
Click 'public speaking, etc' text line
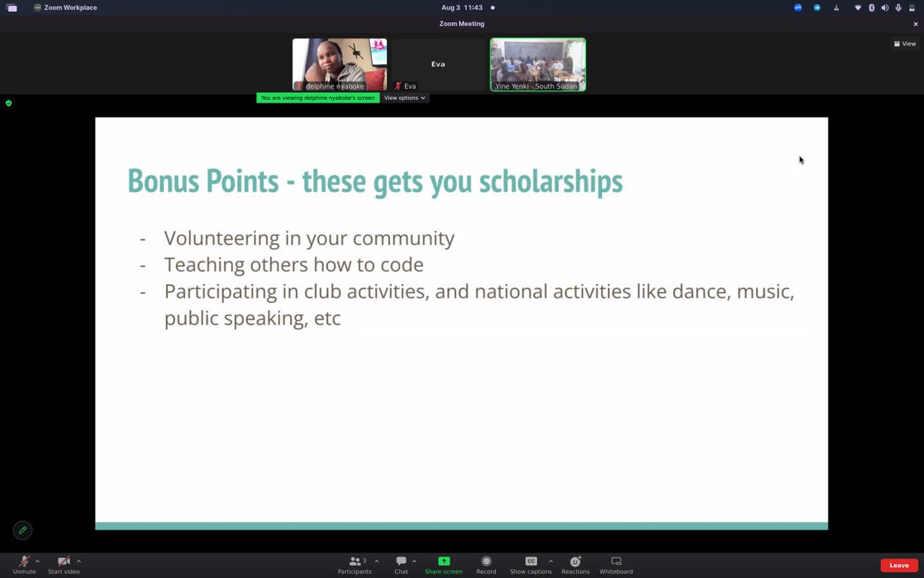[x=253, y=318]
